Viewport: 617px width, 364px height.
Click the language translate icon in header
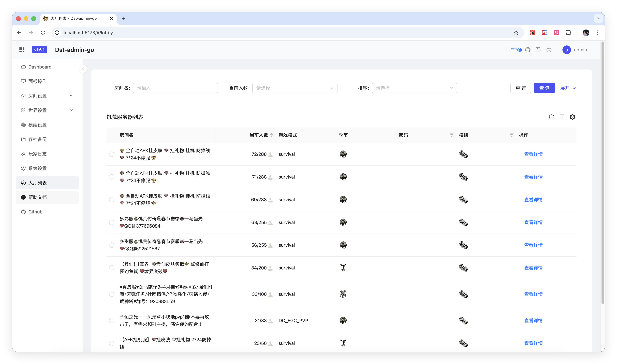tap(538, 50)
